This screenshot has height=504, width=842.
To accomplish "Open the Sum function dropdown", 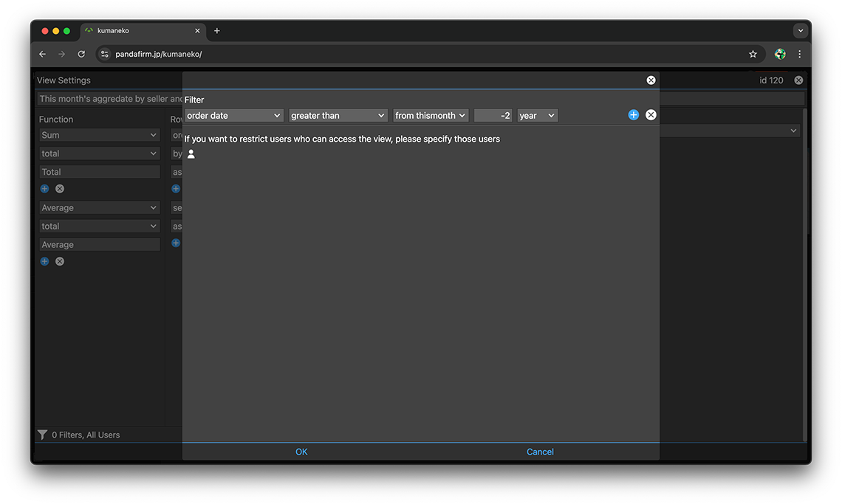I will (99, 135).
